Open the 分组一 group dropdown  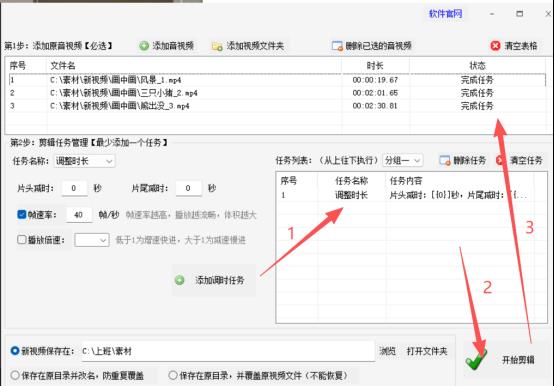402,161
